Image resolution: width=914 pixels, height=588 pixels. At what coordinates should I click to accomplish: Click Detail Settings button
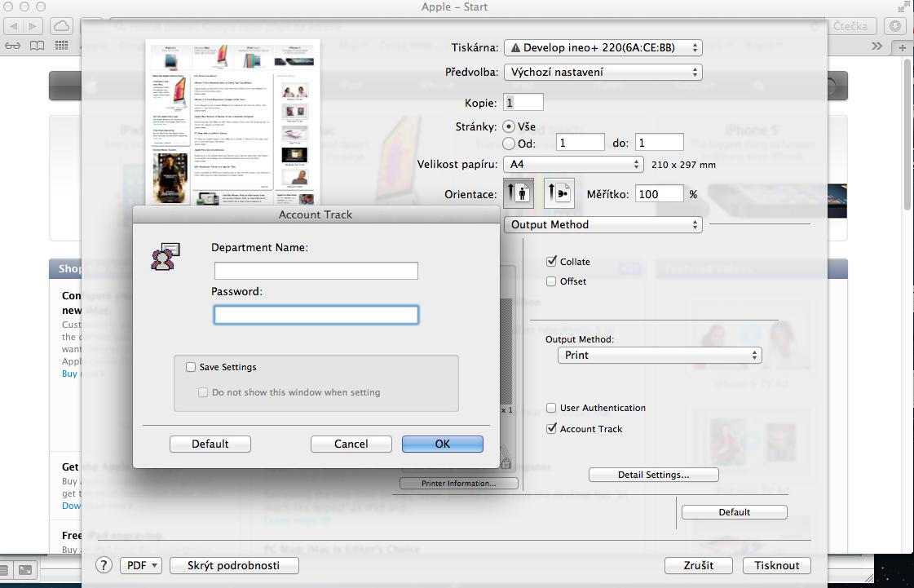653,475
